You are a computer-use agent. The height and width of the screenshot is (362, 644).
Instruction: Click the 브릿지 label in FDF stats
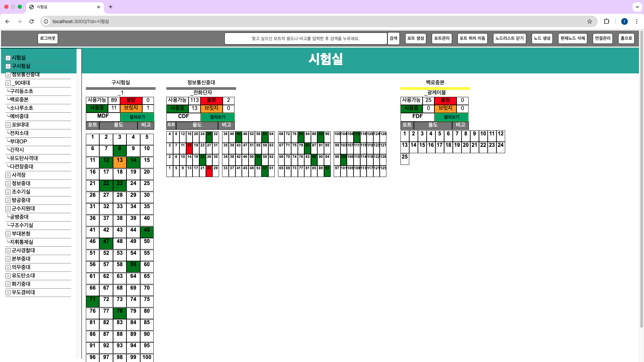coord(445,108)
